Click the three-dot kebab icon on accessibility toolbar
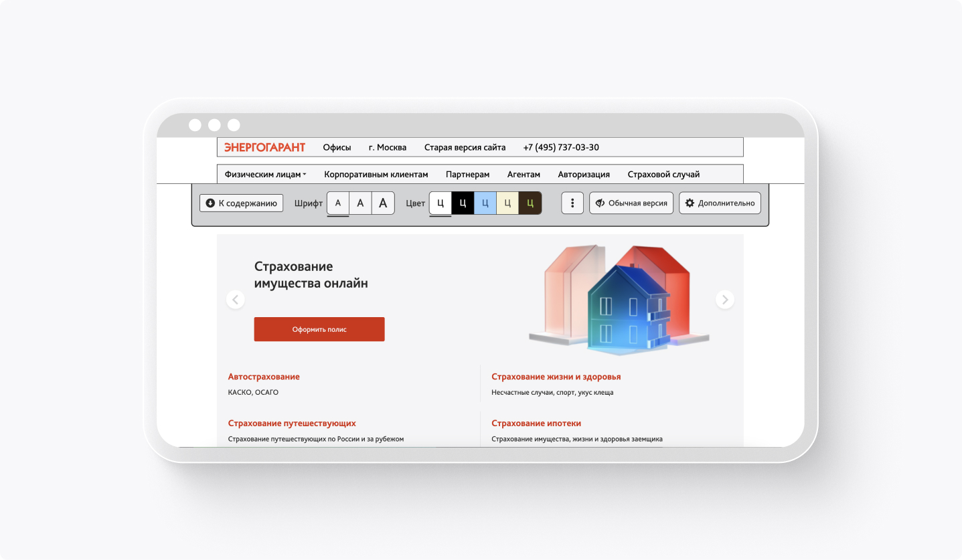The image size is (962, 560). [x=572, y=203]
